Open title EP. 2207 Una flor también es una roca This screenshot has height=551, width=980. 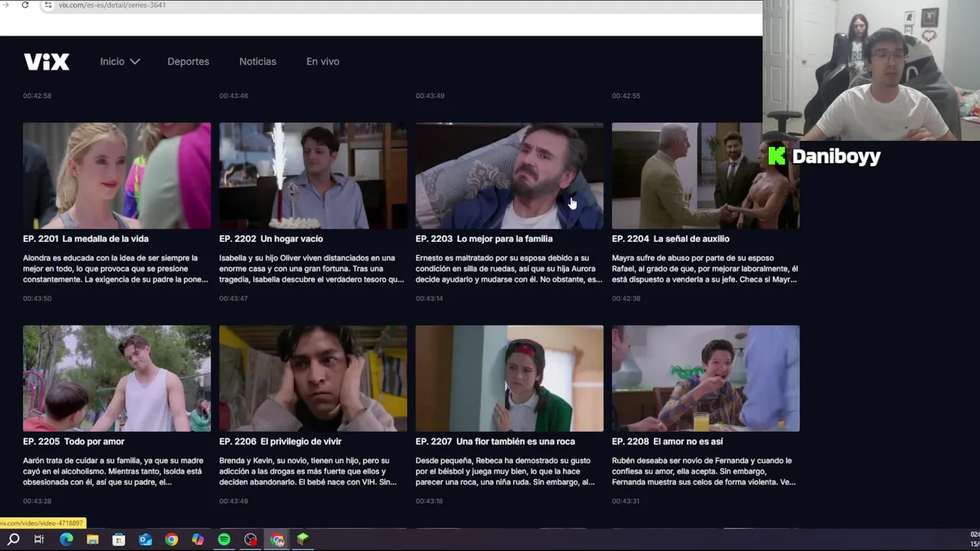(x=495, y=442)
